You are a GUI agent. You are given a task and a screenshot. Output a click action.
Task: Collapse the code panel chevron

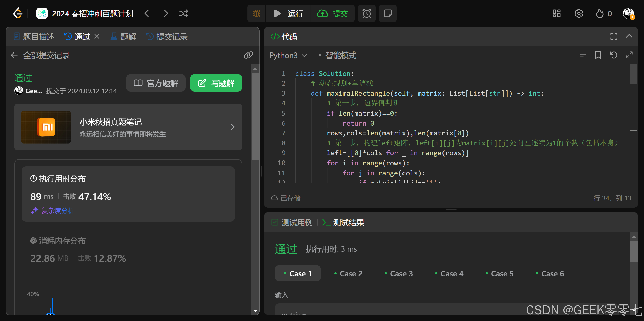(629, 36)
